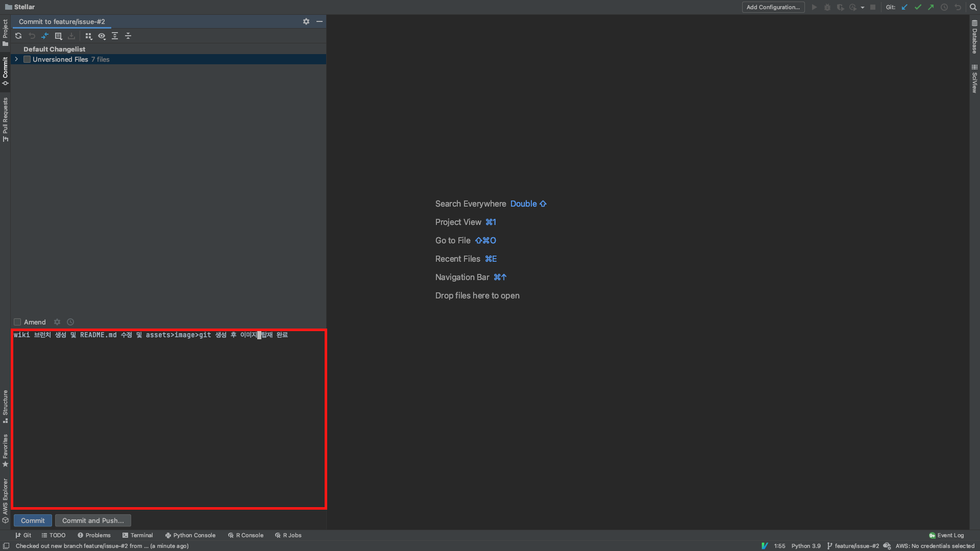Enable the Amend checkbox
980x551 pixels.
pyautogui.click(x=17, y=322)
